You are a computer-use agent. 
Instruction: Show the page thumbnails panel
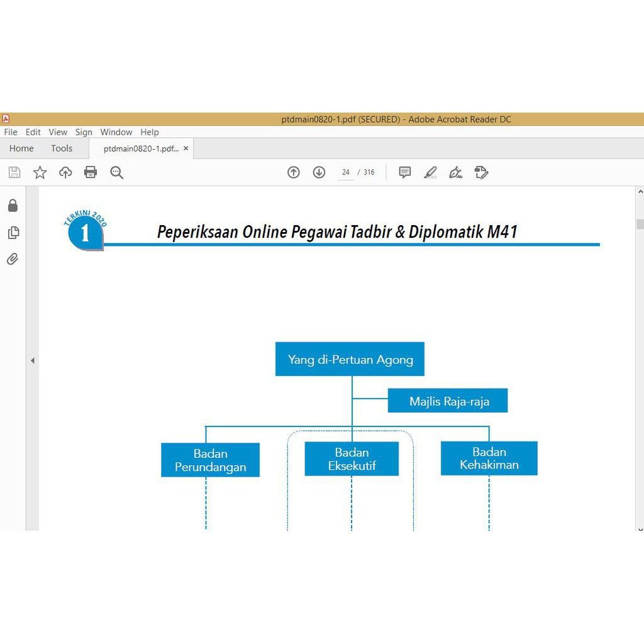[x=13, y=233]
